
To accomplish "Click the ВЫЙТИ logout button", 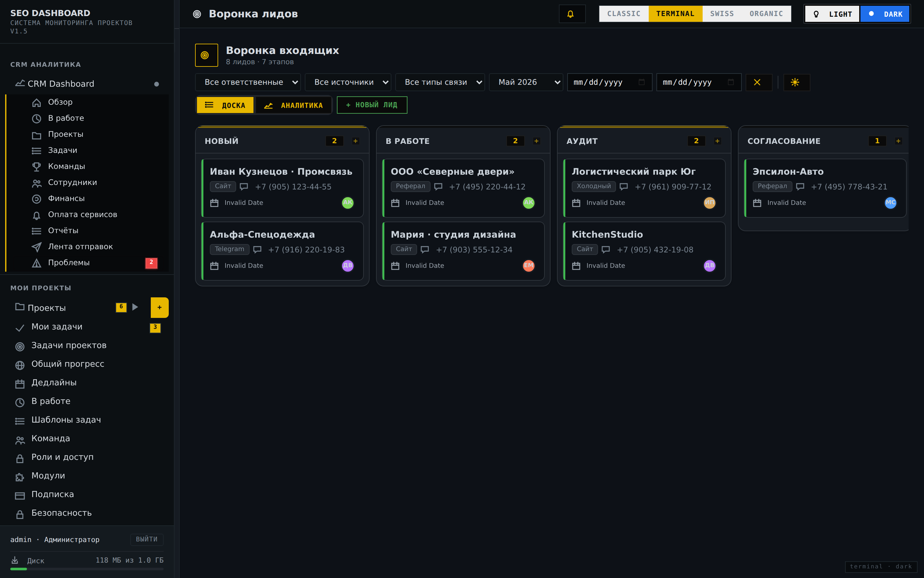I will click(x=147, y=539).
